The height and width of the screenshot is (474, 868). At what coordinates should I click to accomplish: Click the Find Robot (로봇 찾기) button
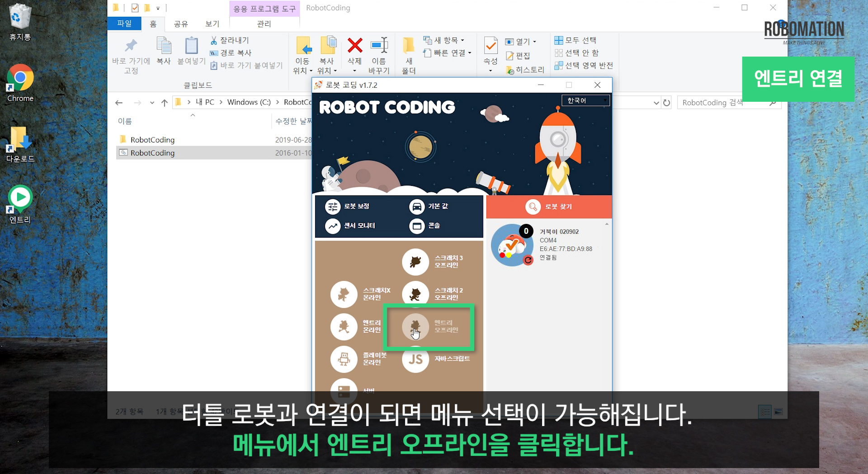pos(549,207)
